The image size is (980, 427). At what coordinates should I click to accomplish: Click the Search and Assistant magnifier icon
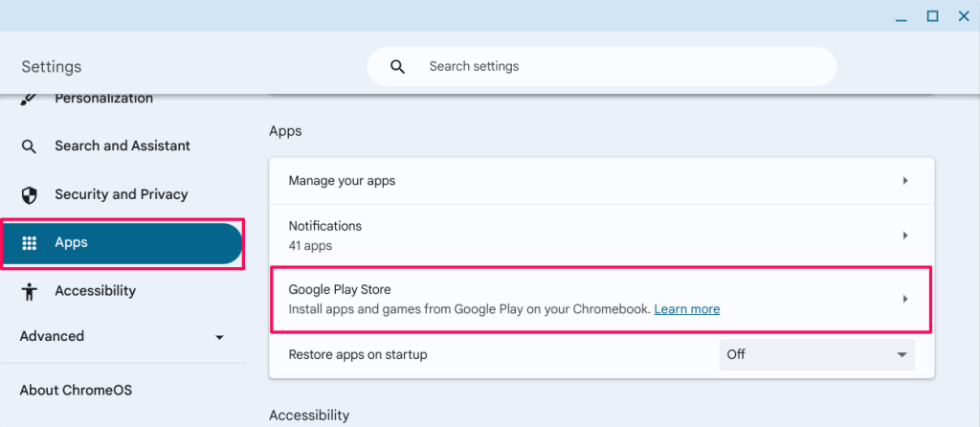pyautogui.click(x=29, y=146)
